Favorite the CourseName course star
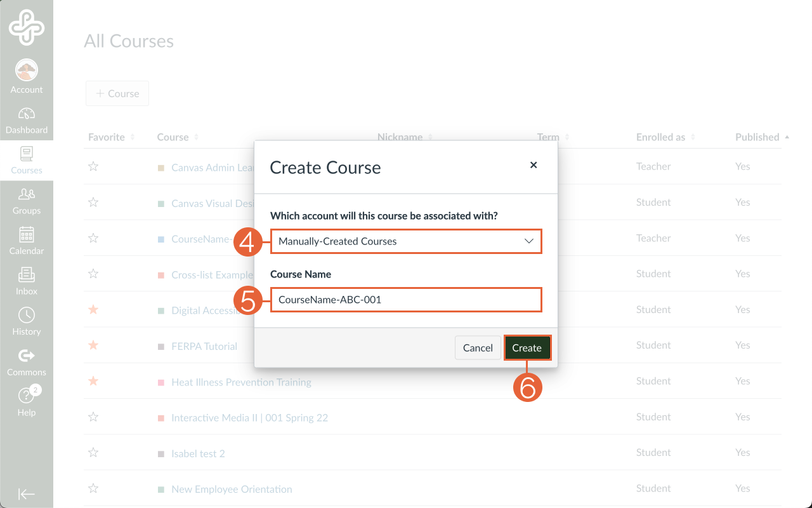The image size is (812, 508). pyautogui.click(x=93, y=238)
